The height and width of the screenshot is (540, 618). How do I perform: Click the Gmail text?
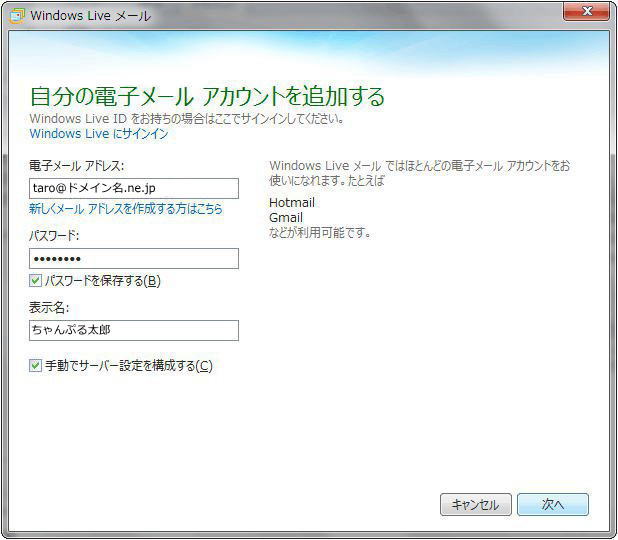[x=286, y=218]
